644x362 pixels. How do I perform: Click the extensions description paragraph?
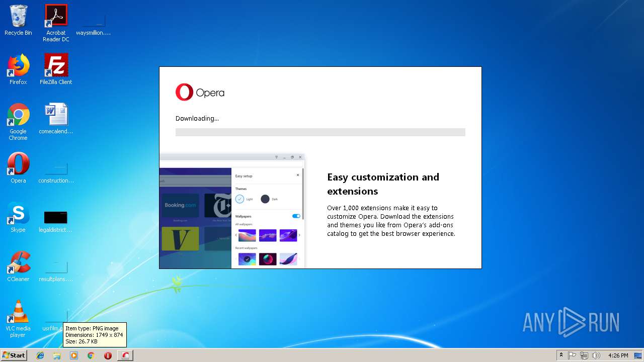[391, 221]
